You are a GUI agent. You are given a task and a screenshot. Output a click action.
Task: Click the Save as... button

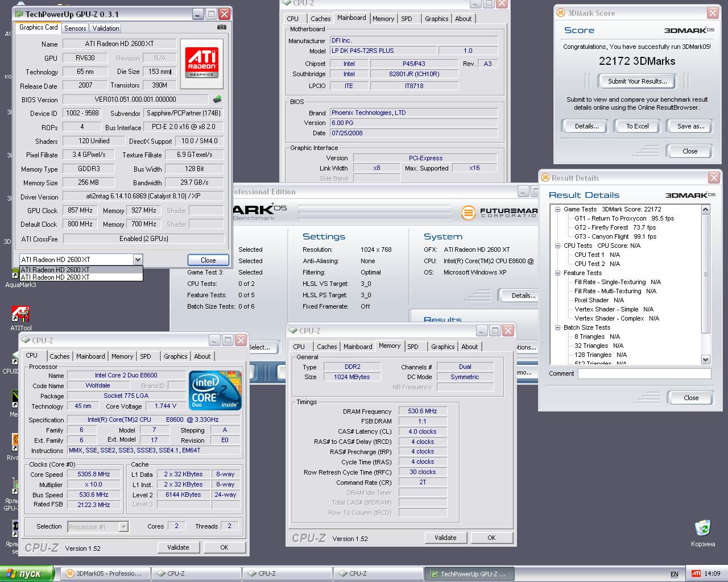(691, 126)
